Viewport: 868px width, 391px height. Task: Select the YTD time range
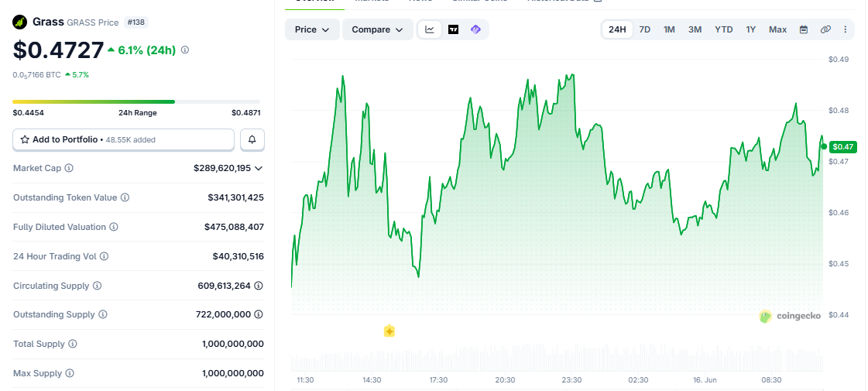723,29
